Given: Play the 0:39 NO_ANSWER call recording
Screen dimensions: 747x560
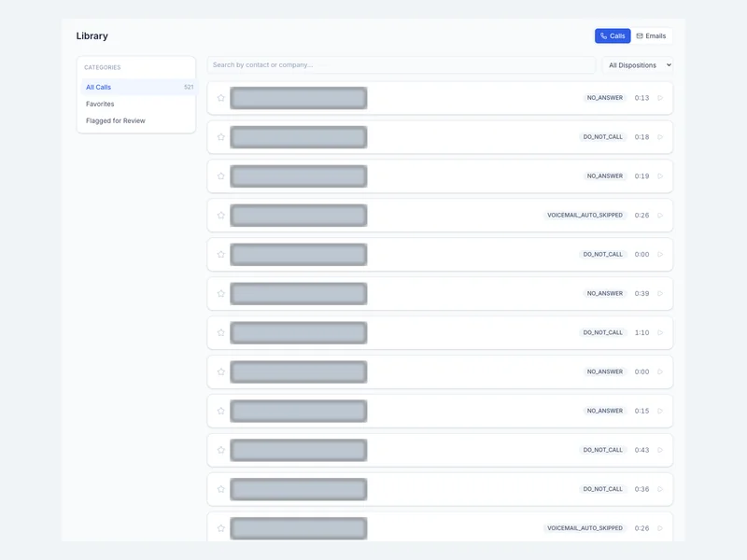Looking at the screenshot, I should coord(660,293).
